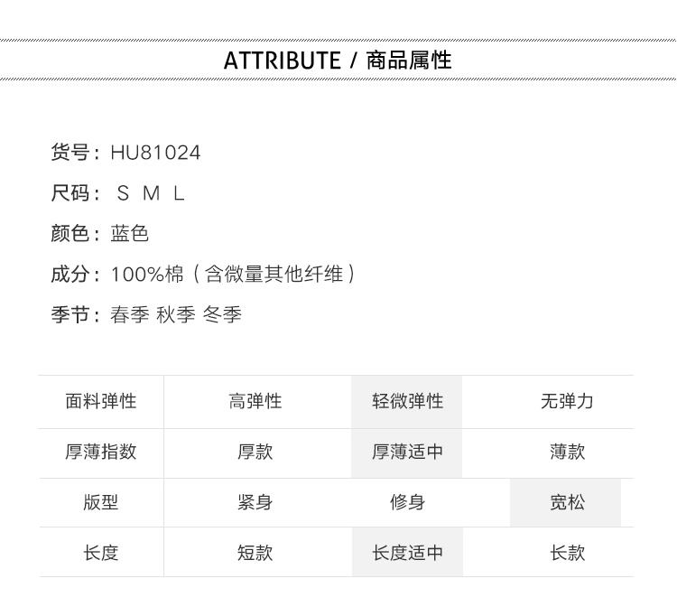This screenshot has width=677, height=616.
Task: Click 春季 in the season row
Action: pyautogui.click(x=129, y=315)
